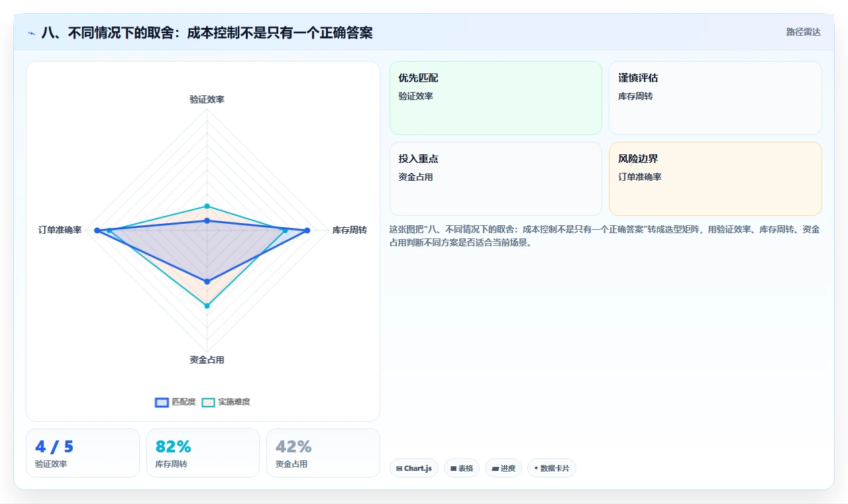This screenshot has height=504, width=848.
Task: Click the description paragraph starting 这张图把
Action: click(x=604, y=236)
